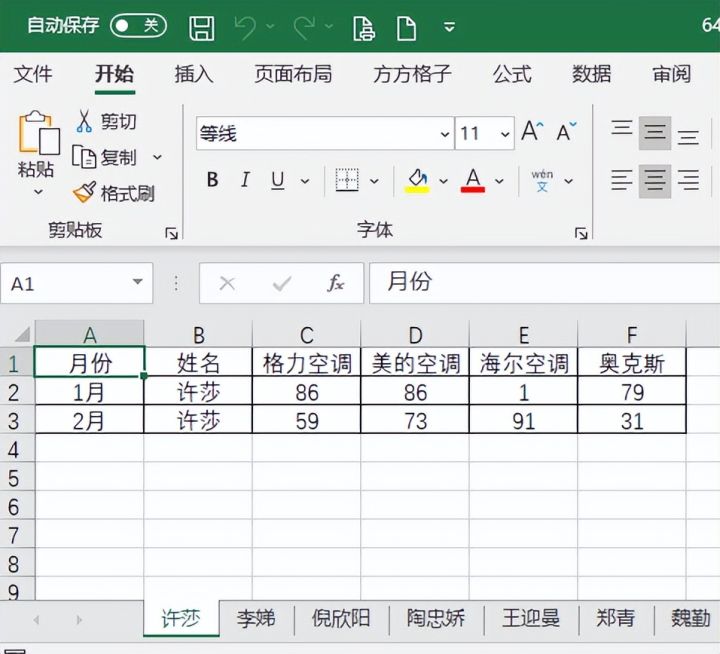Open the 复制 dropdown arrow
Screen dimensions: 720x654
[x=158, y=158]
